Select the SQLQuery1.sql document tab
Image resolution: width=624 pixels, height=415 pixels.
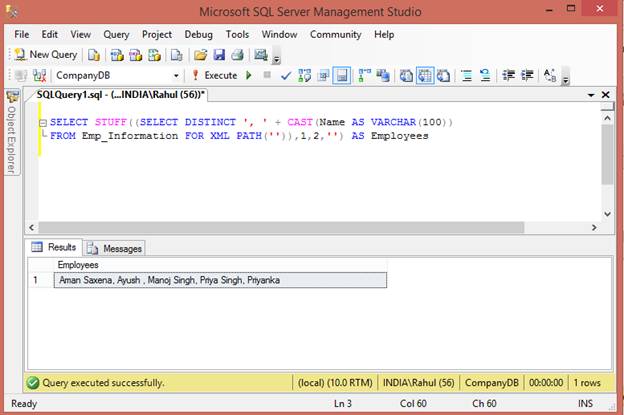(x=118, y=95)
